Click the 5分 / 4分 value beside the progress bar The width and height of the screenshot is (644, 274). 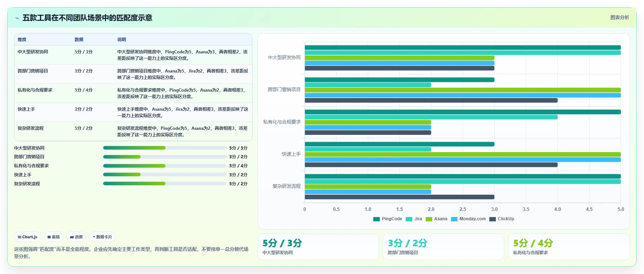238,166
